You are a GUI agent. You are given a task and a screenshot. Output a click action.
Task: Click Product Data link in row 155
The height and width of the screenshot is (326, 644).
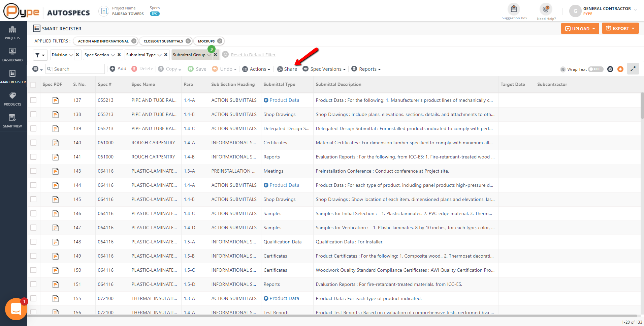click(284, 298)
